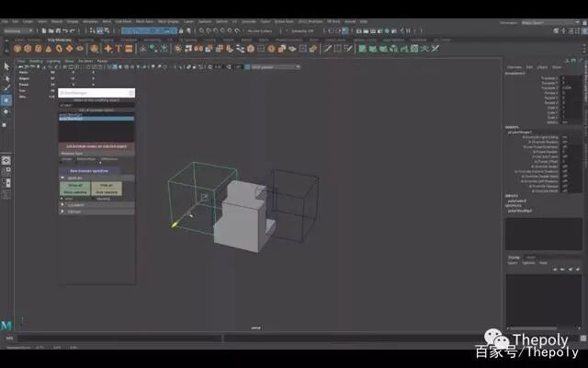Toggle select by component type mode icon
This screenshot has width=588, height=368.
point(107,30)
